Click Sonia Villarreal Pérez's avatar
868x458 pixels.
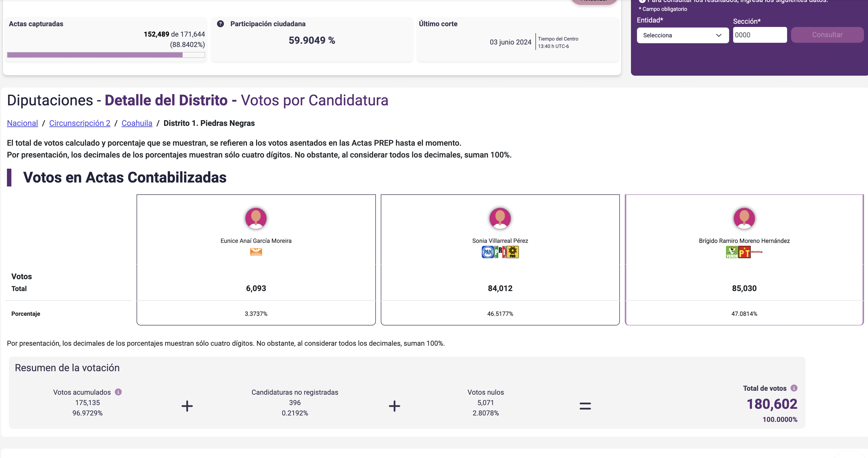[x=500, y=218]
